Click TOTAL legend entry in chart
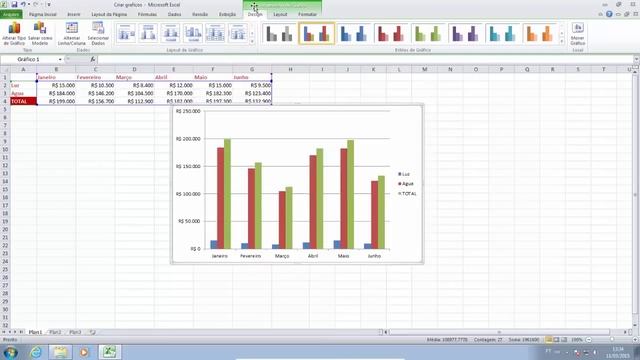Screen dimensions: 640x360 pos(407,194)
